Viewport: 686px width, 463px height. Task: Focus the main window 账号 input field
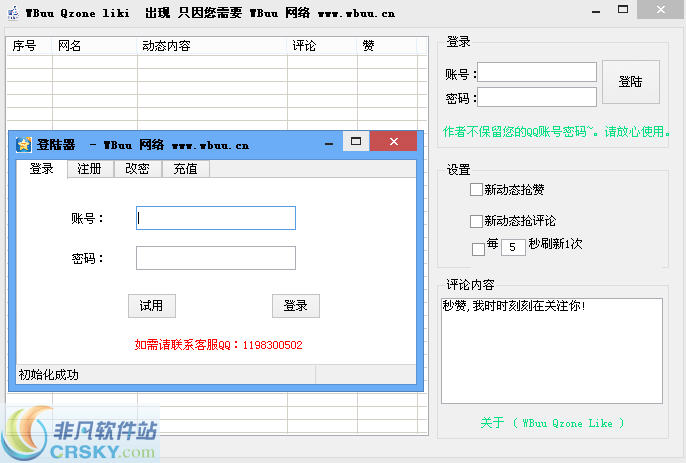(x=537, y=72)
